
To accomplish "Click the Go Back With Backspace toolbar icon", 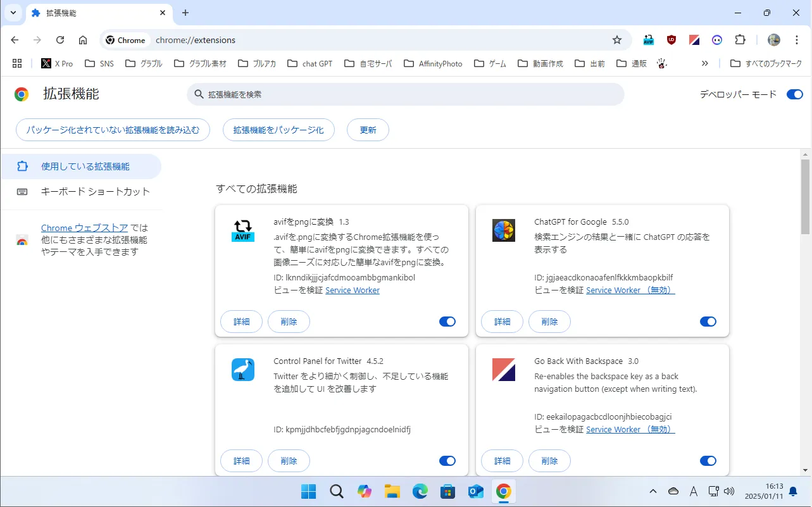I will 694,40.
